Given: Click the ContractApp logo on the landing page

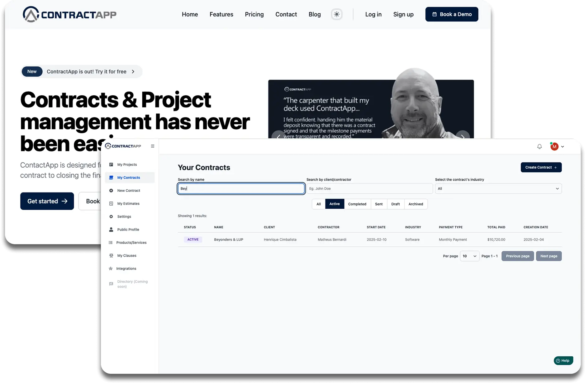Looking at the screenshot, I should pyautogui.click(x=69, y=14).
